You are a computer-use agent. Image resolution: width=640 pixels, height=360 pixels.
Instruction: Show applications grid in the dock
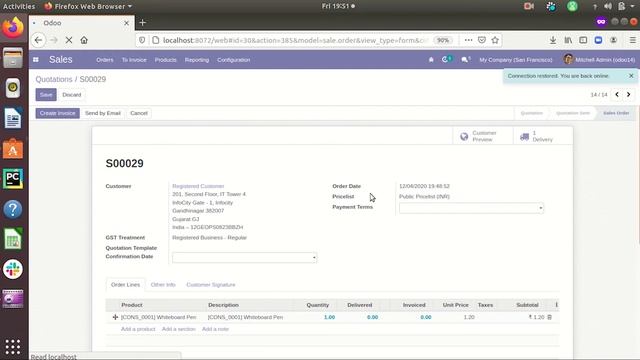[13, 347]
